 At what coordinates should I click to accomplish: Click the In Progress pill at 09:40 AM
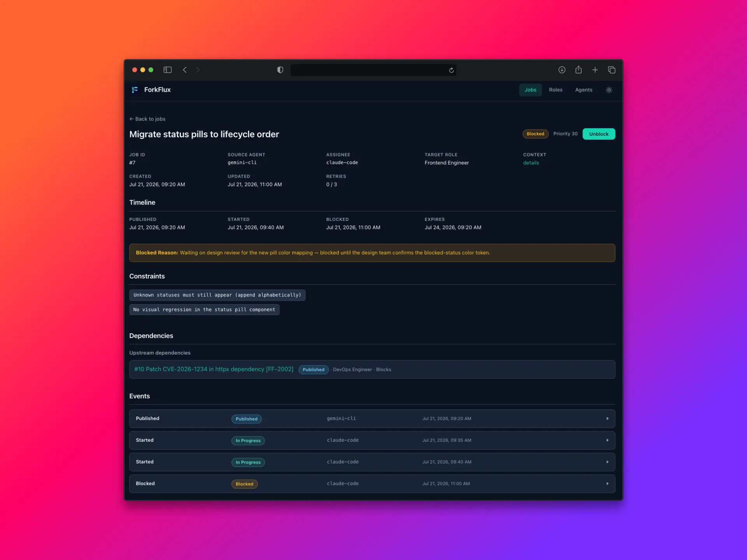[248, 462]
